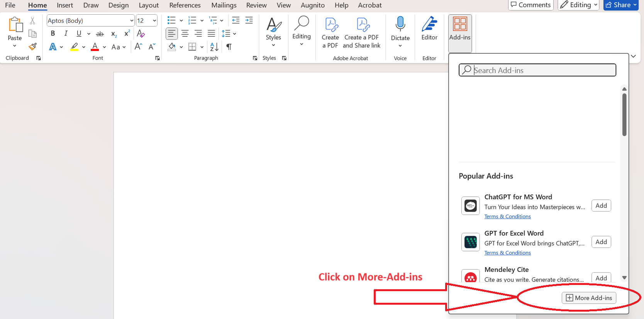
Task: Open the References tab
Action: 185,5
